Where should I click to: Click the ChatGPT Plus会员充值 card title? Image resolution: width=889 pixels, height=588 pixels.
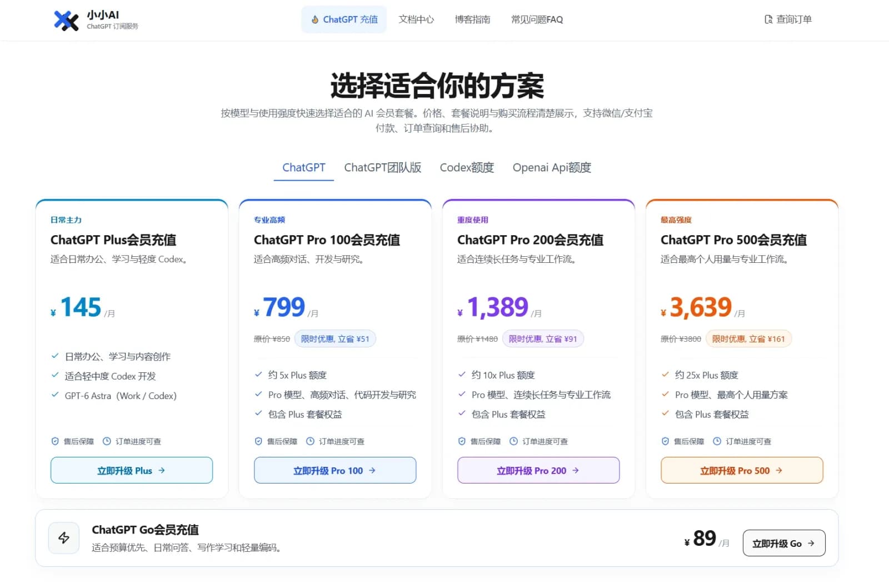point(113,240)
